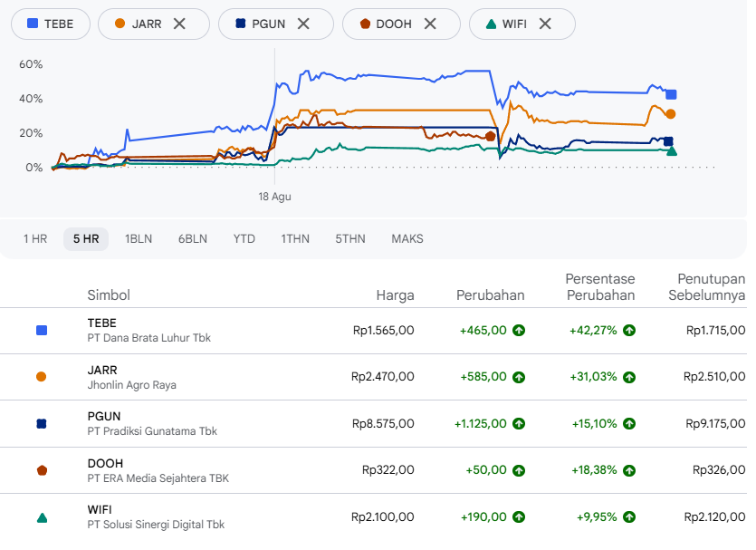Switch to the 1 HR time range
Screen dimensions: 756x550
[x=35, y=239]
